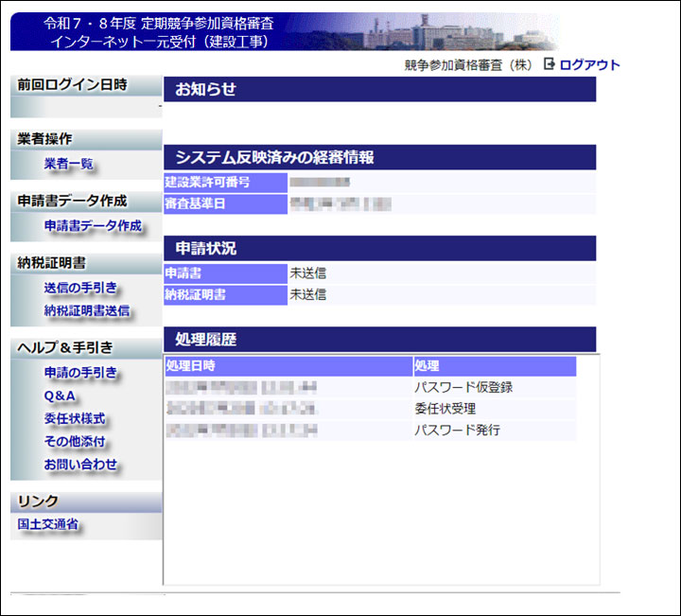
Task: Click the 処理 column header in history table
Action: click(x=427, y=366)
